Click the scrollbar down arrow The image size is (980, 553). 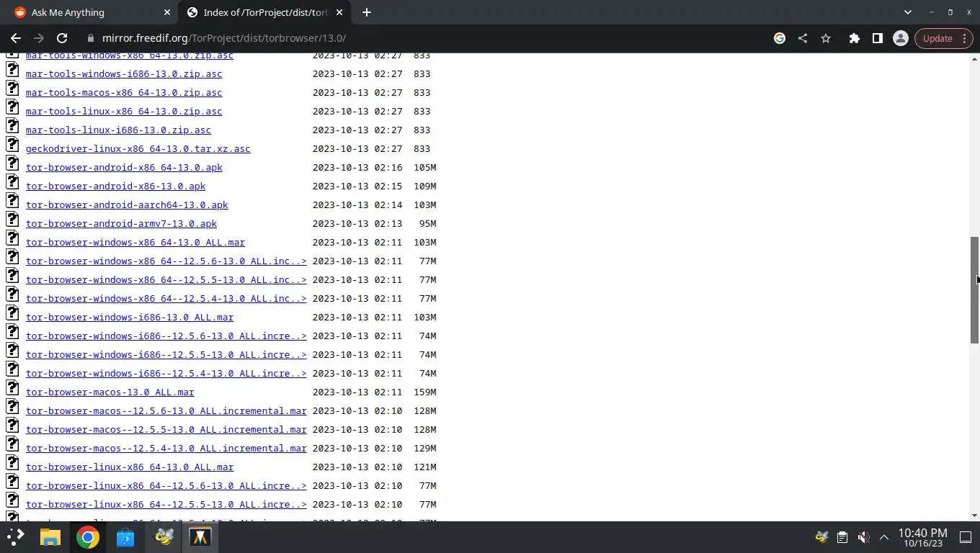(x=975, y=516)
